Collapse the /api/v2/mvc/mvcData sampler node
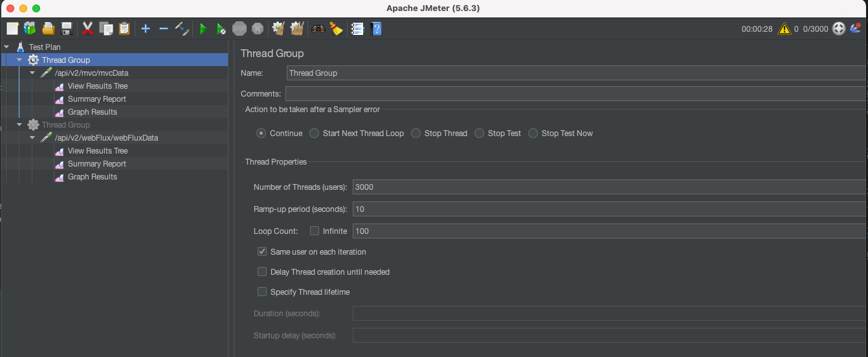 click(x=32, y=73)
